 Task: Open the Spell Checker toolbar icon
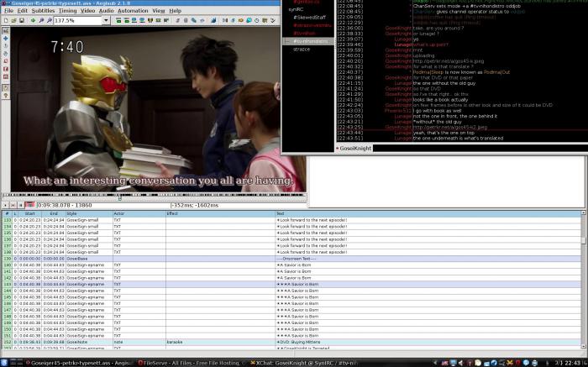click(273, 20)
